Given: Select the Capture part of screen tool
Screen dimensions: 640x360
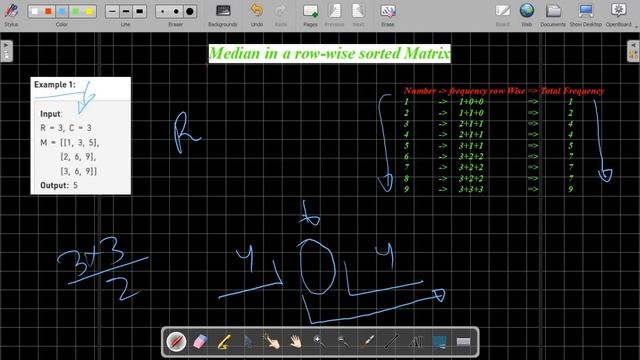Looking at the screenshot, I should 439,342.
